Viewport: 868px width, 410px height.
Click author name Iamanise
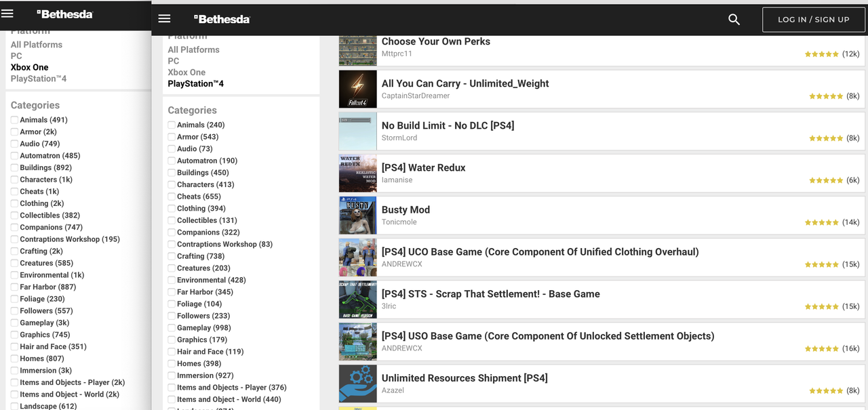click(x=397, y=180)
